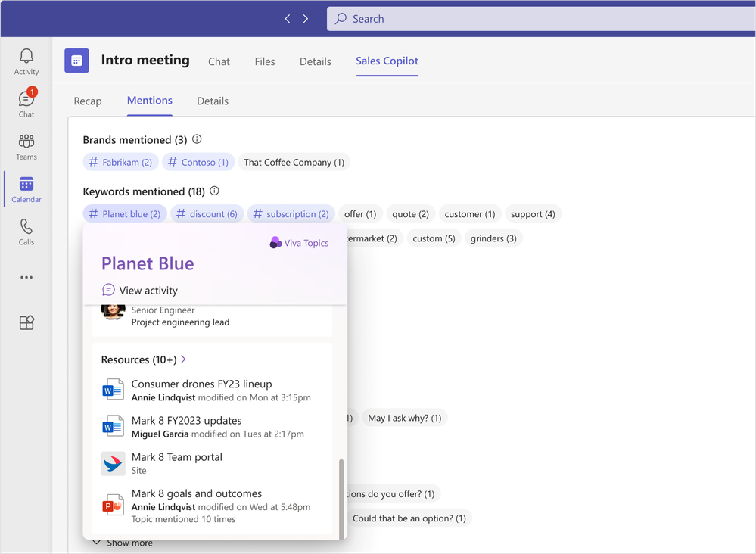The image size is (756, 554).
Task: Switch to the Recap tab
Action: tap(88, 101)
